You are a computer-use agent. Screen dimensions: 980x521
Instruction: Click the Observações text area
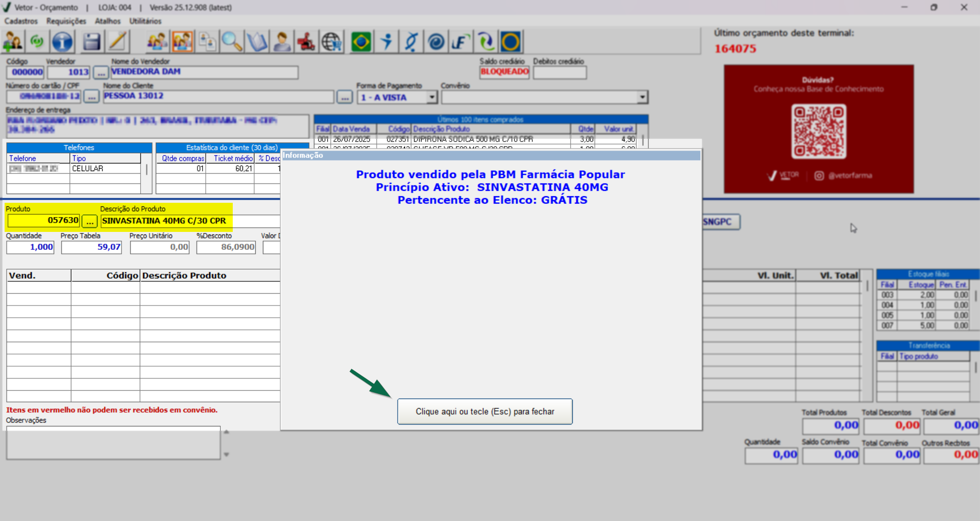tap(113, 443)
